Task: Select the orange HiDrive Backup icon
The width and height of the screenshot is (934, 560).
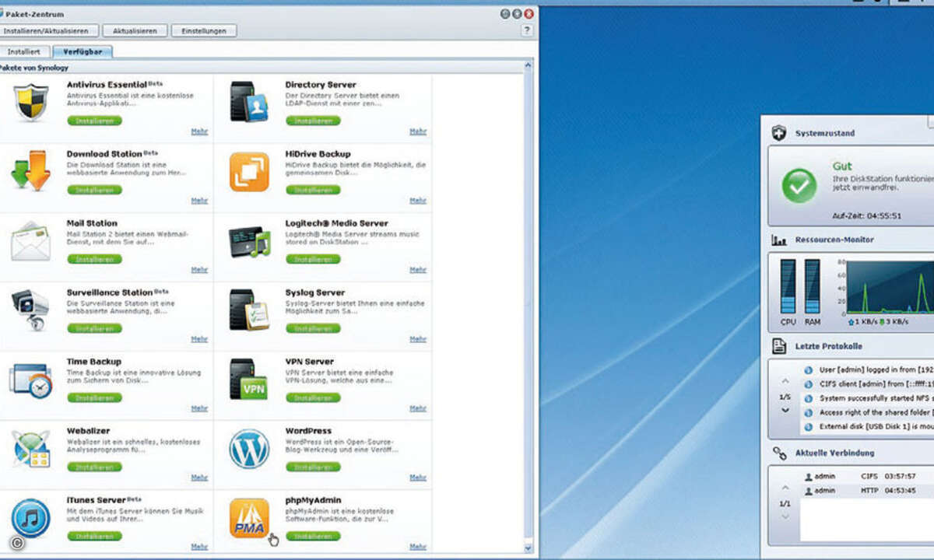Action: point(249,171)
